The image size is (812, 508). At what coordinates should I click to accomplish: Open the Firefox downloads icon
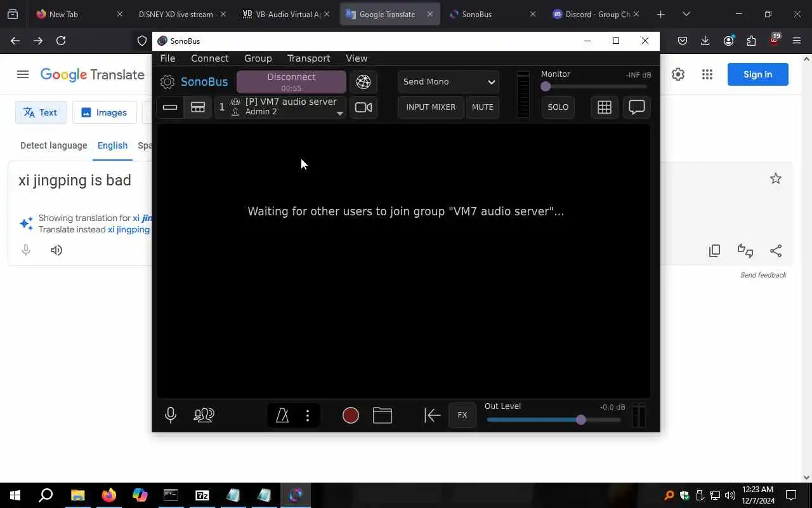(705, 41)
